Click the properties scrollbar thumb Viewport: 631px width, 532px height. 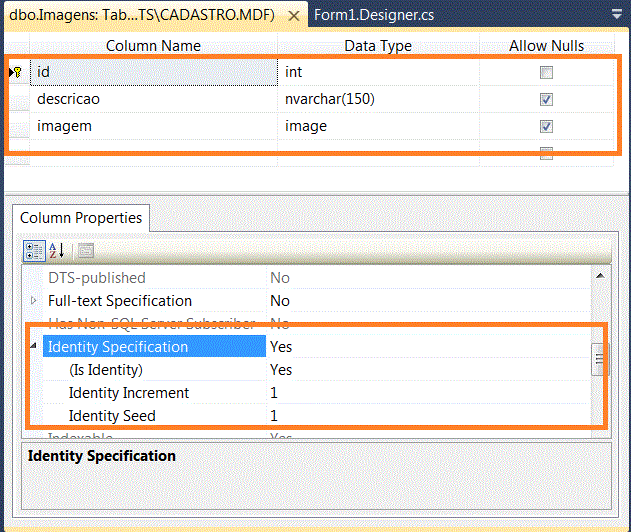599,359
